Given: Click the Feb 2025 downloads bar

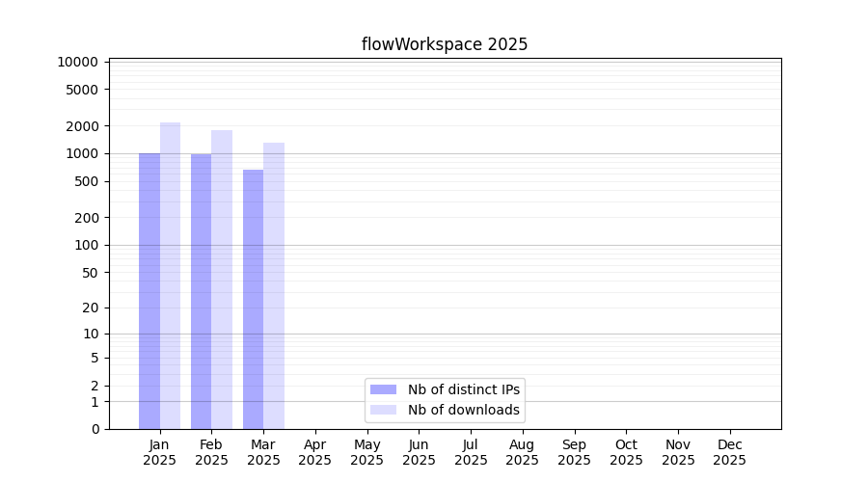Looking at the screenshot, I should coord(222,279).
